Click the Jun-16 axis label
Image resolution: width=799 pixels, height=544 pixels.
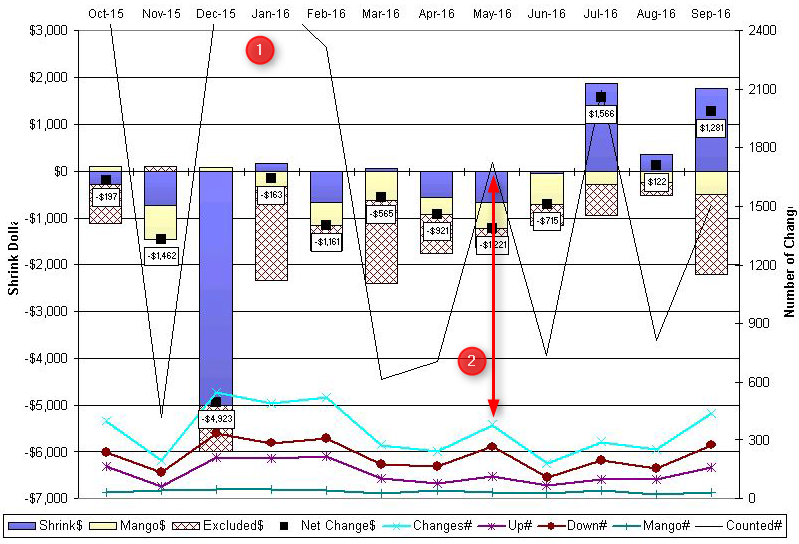click(546, 14)
